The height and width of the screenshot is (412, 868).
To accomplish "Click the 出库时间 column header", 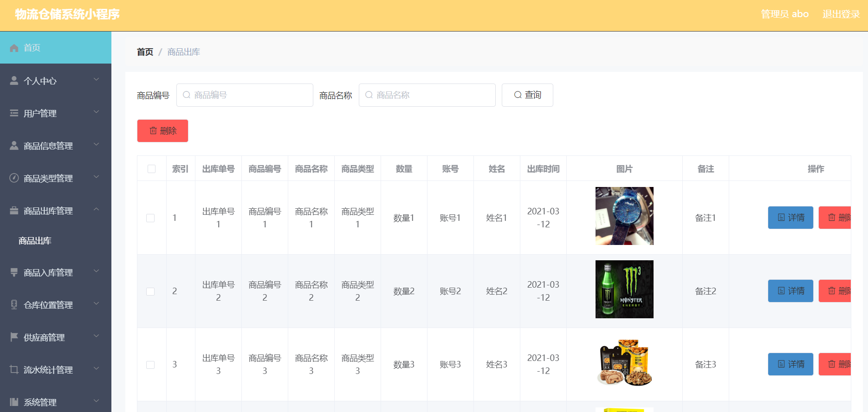I will (543, 169).
